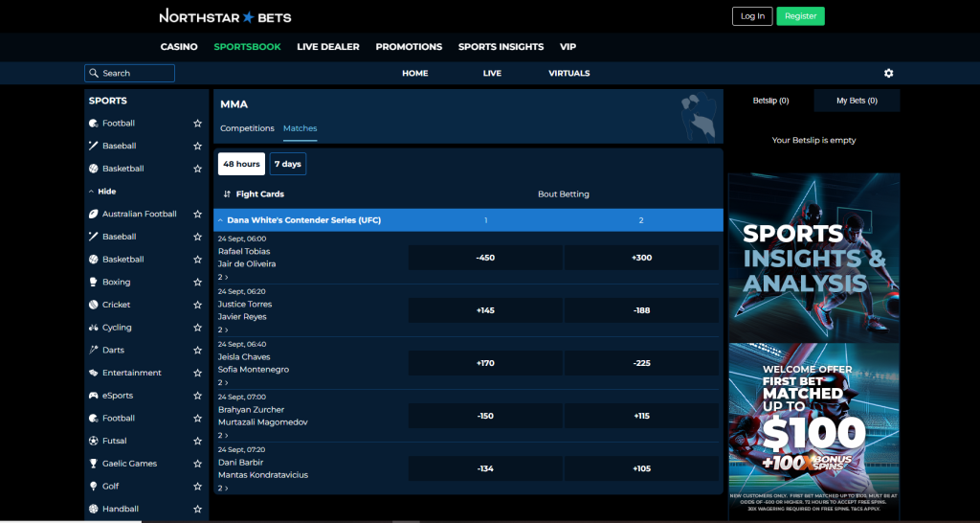Star Australian Football as favorite

tap(197, 214)
